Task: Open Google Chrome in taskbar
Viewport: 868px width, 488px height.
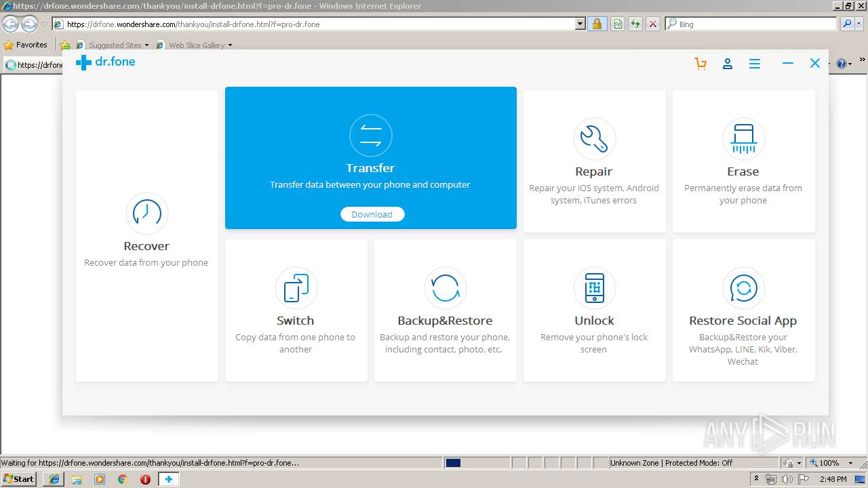Action: click(x=122, y=479)
